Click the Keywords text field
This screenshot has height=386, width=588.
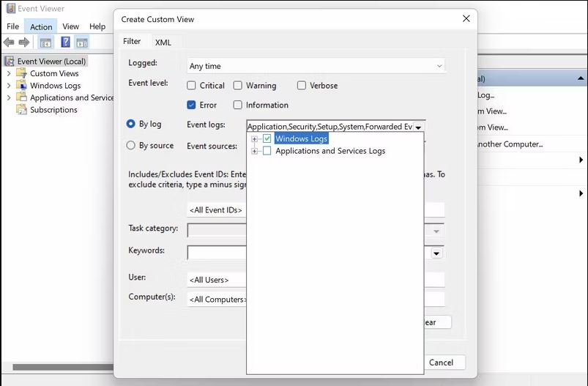pyautogui.click(x=217, y=253)
